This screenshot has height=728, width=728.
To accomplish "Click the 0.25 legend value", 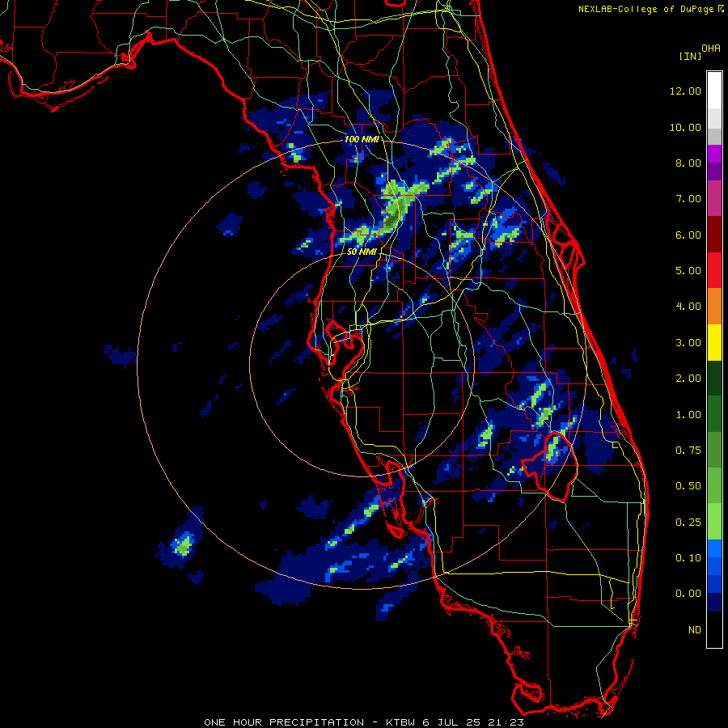I will (x=688, y=523).
